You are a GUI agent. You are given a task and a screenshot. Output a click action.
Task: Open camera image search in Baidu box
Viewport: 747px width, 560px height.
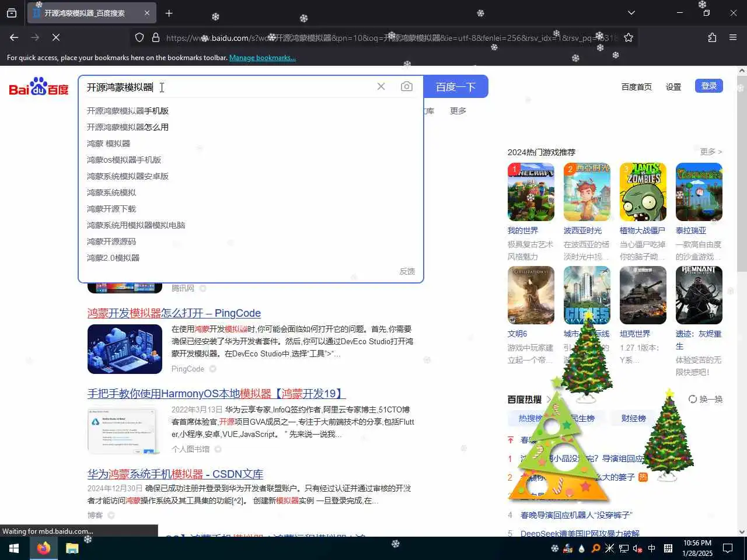click(407, 86)
